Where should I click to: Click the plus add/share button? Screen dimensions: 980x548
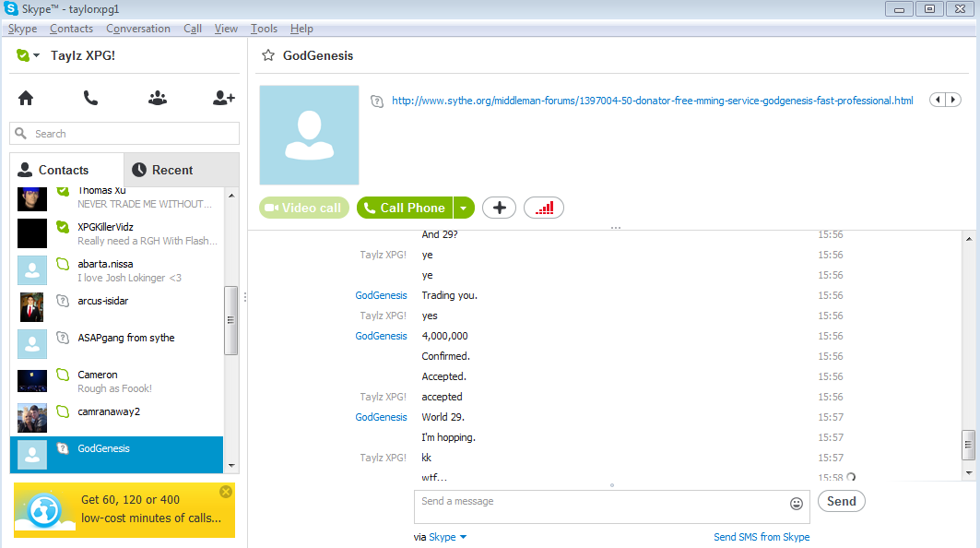pyautogui.click(x=499, y=208)
